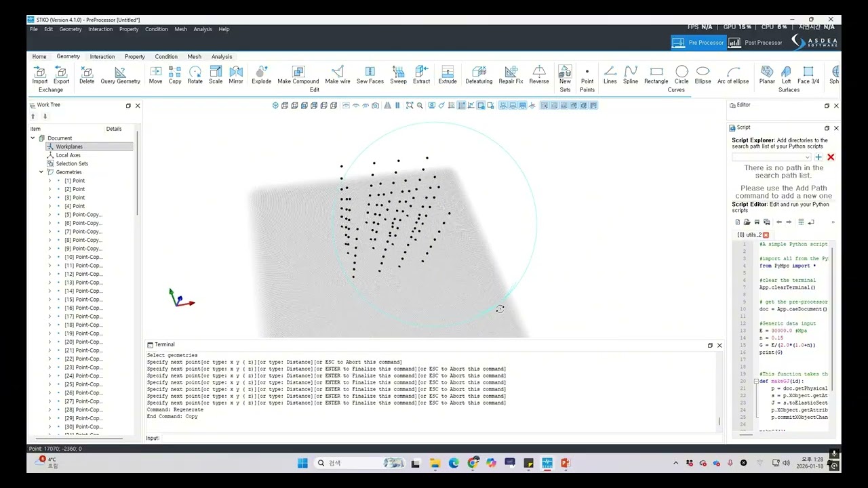Switch to the Post Processor mode

(x=756, y=43)
